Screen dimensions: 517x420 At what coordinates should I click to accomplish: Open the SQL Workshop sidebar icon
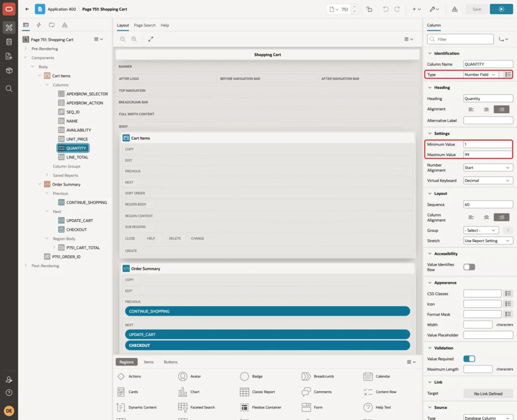[9, 42]
